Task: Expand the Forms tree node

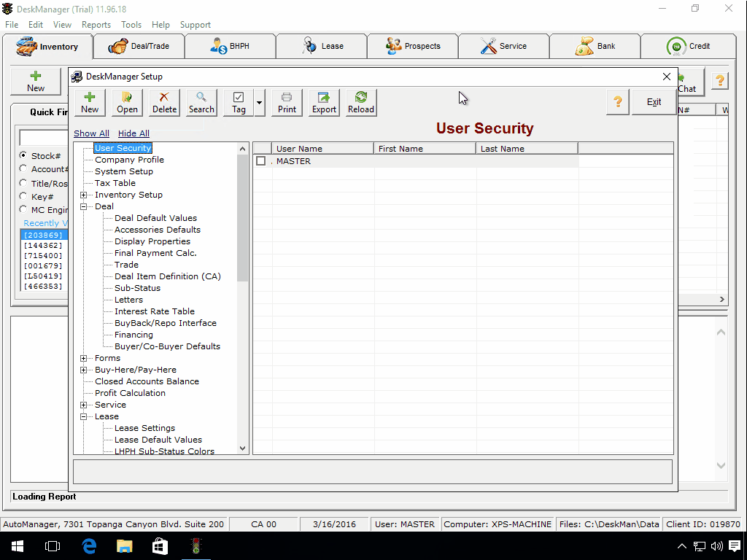Action: [x=83, y=358]
